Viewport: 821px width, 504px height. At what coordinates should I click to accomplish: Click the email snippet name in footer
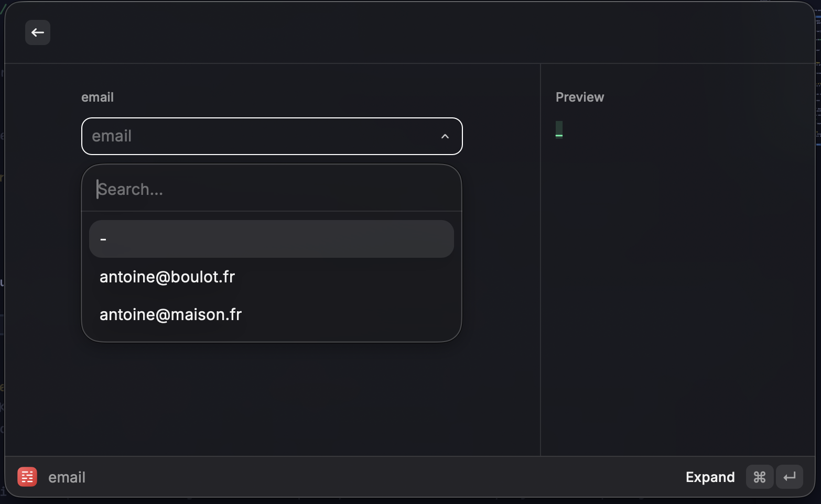tap(67, 477)
